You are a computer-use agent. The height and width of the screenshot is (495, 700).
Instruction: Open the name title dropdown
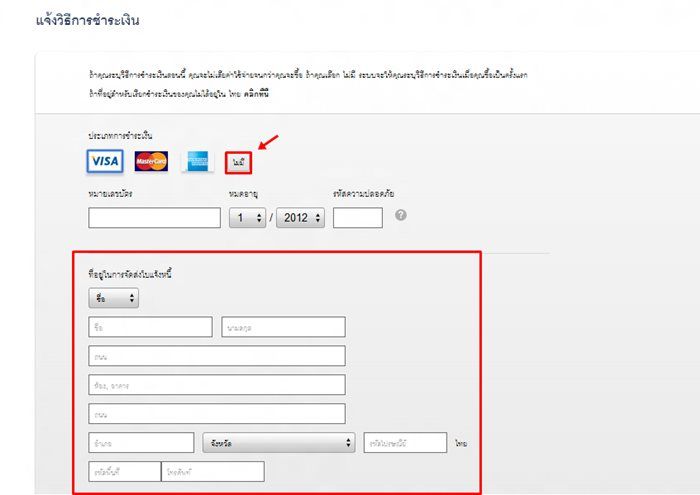(114, 298)
